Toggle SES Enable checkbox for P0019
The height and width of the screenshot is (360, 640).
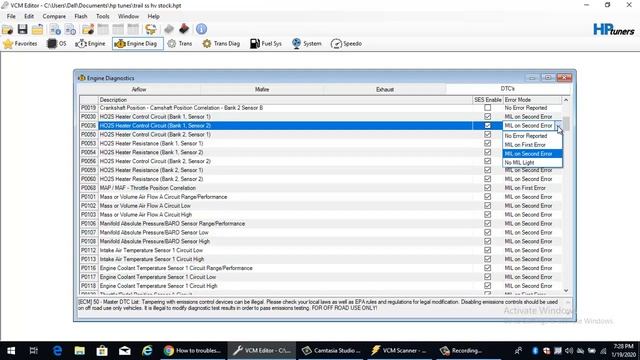tap(487, 108)
